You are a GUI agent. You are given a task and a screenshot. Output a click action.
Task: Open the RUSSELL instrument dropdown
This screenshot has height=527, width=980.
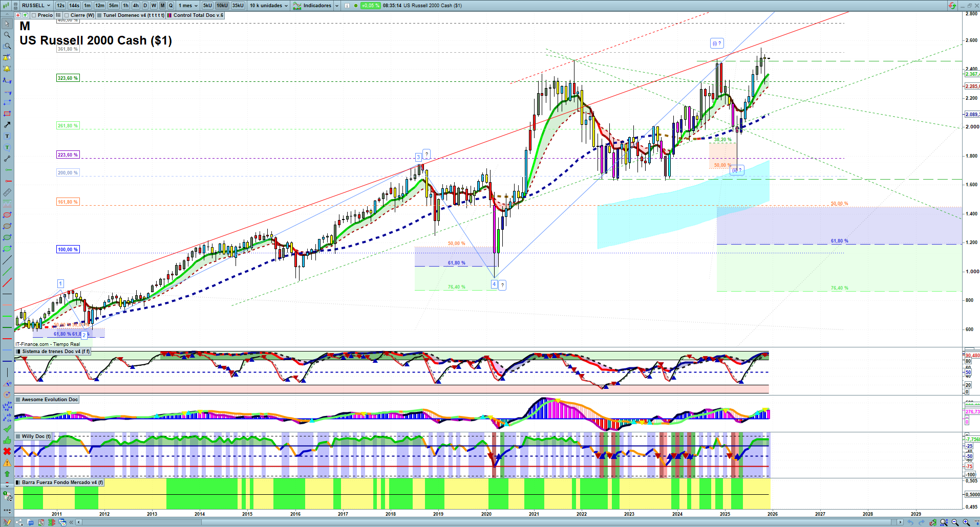click(x=36, y=6)
